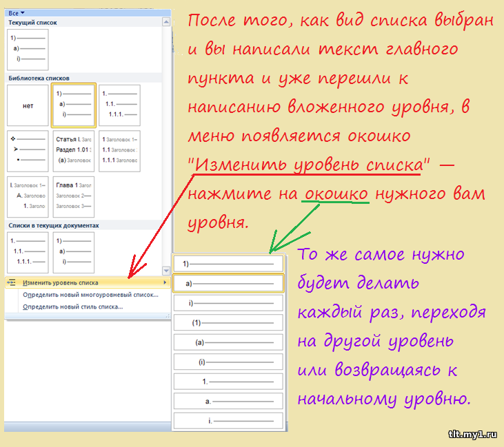
Task: Expand the submenu arrow of Изменить уровень списка
Action: click(164, 282)
